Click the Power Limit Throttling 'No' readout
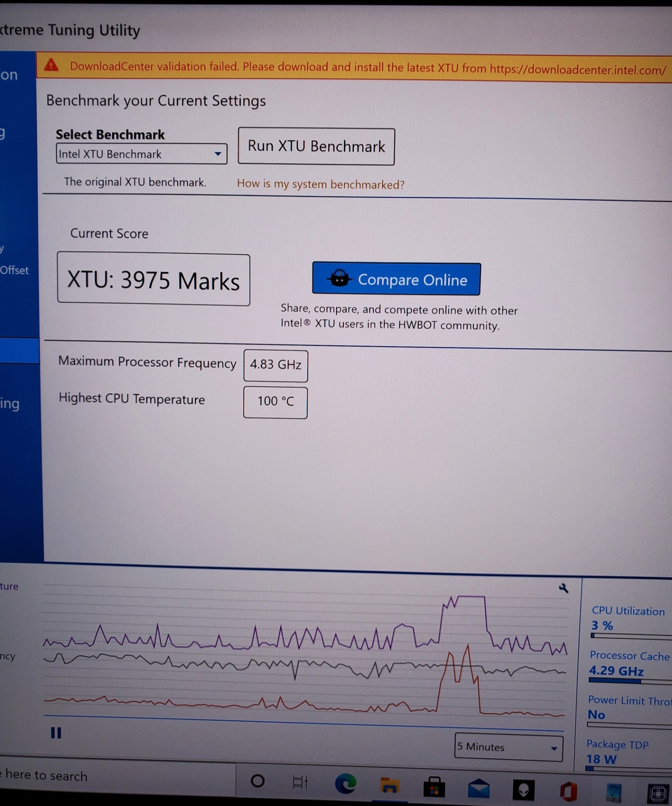The width and height of the screenshot is (672, 806). coord(629,707)
